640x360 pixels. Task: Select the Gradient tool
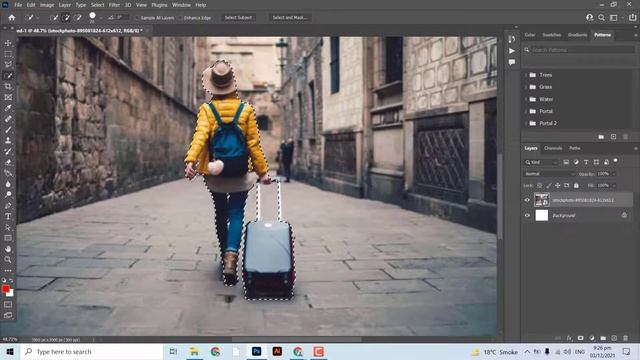point(8,173)
